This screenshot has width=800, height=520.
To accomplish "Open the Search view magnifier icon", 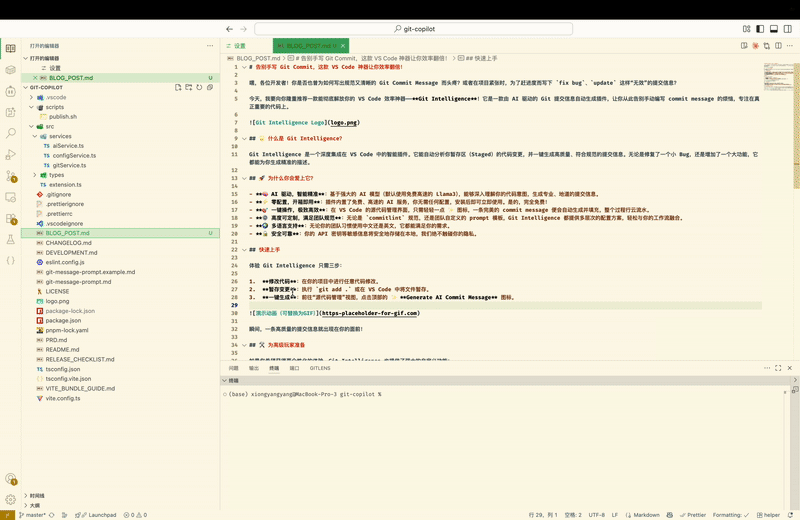I will click(10, 133).
